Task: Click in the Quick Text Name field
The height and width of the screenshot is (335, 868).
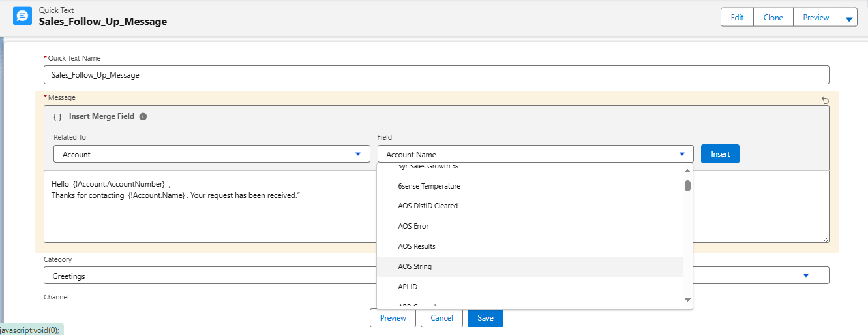Action: (x=436, y=75)
